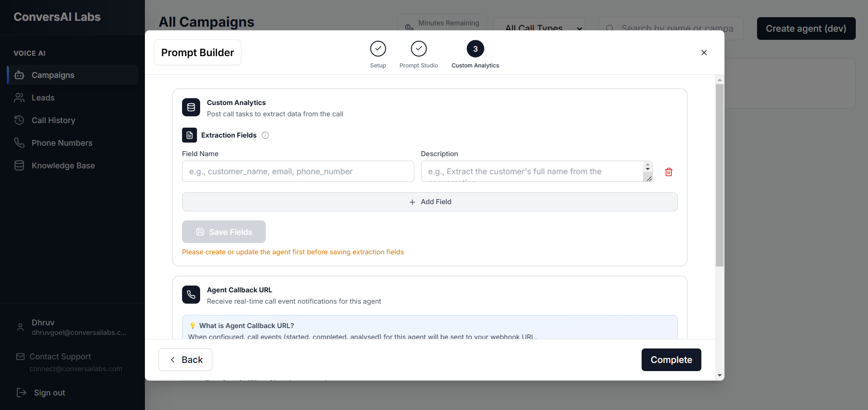Click the Campaigns robot icon

coord(19,75)
